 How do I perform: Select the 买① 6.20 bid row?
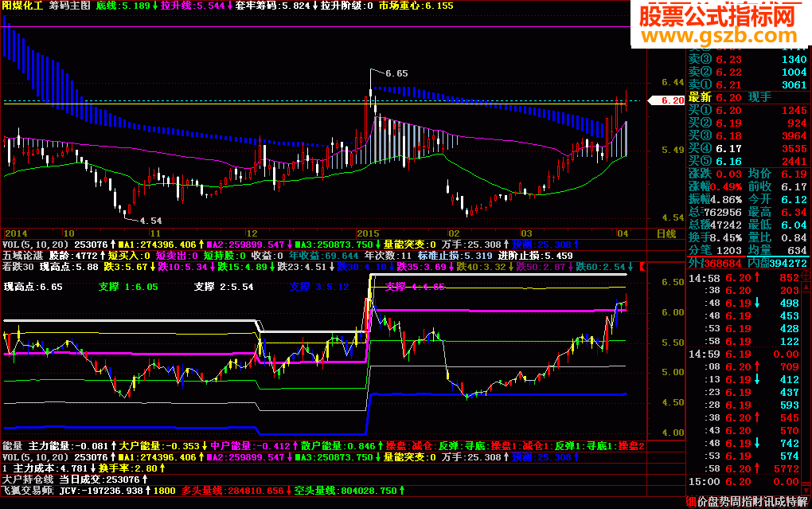[x=748, y=111]
